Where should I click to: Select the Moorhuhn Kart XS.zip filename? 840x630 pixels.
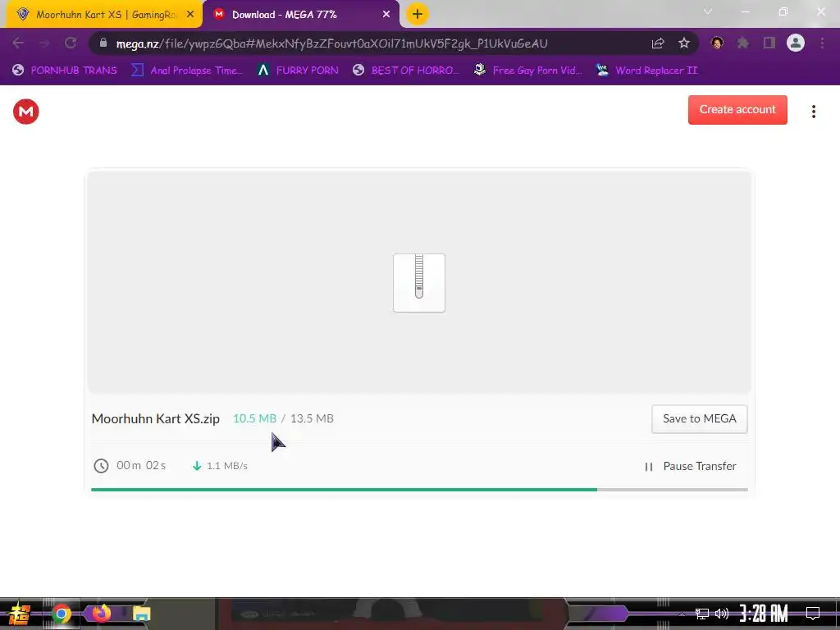pyautogui.click(x=155, y=418)
